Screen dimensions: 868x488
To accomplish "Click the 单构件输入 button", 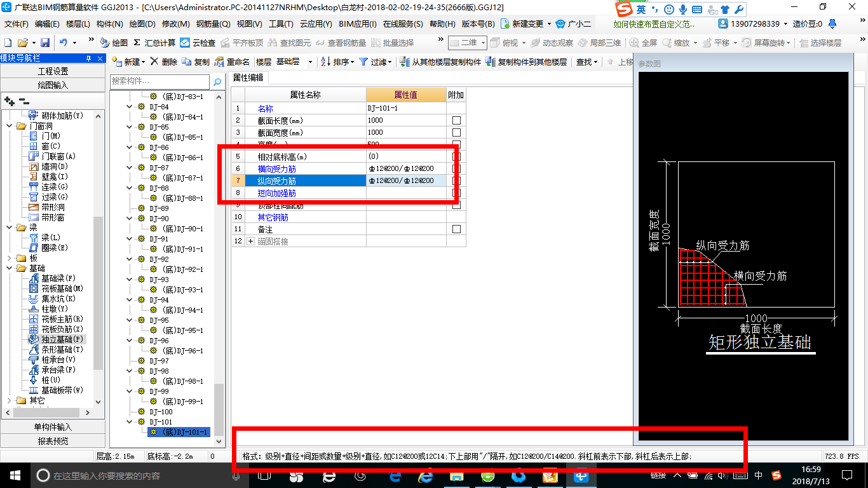I will [53, 427].
